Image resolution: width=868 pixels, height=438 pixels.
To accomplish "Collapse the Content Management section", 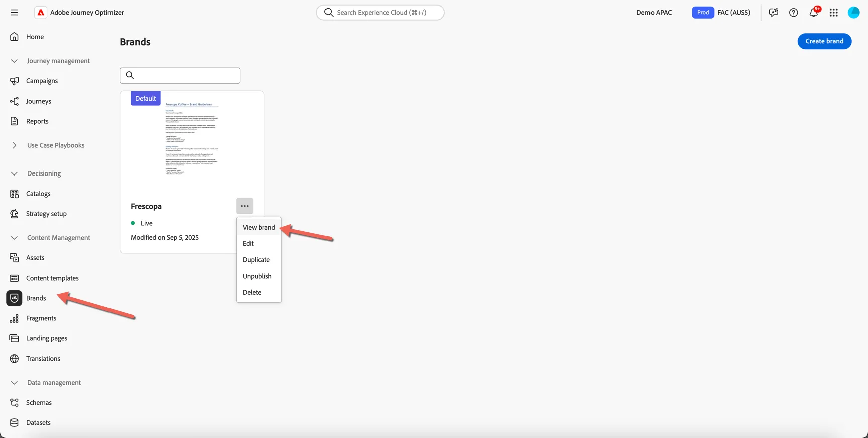I will (x=14, y=238).
